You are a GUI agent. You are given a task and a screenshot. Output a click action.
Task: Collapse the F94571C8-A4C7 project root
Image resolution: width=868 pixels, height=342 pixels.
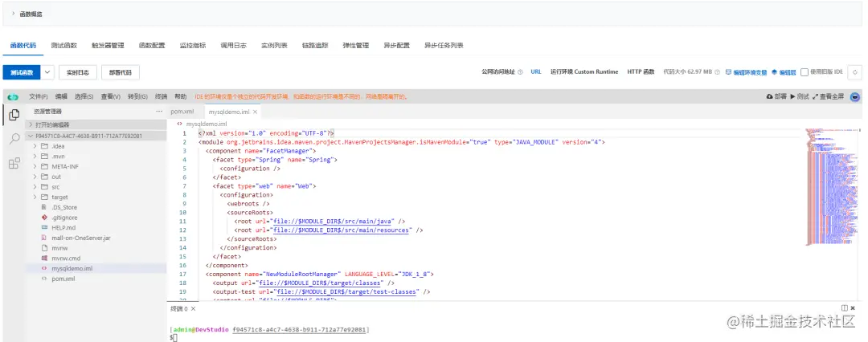coord(31,136)
